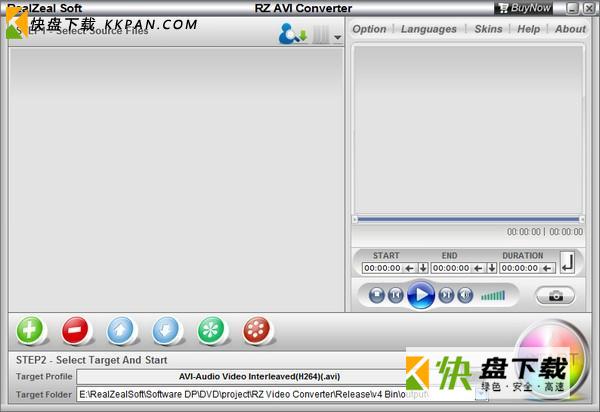Image resolution: width=600 pixels, height=412 pixels.
Task: Click the START time field
Action: coord(382,268)
